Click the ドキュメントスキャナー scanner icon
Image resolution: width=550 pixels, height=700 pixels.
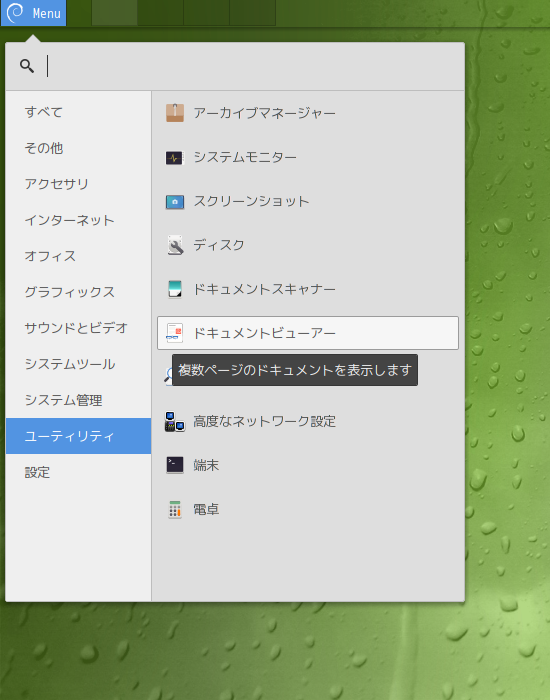175,289
